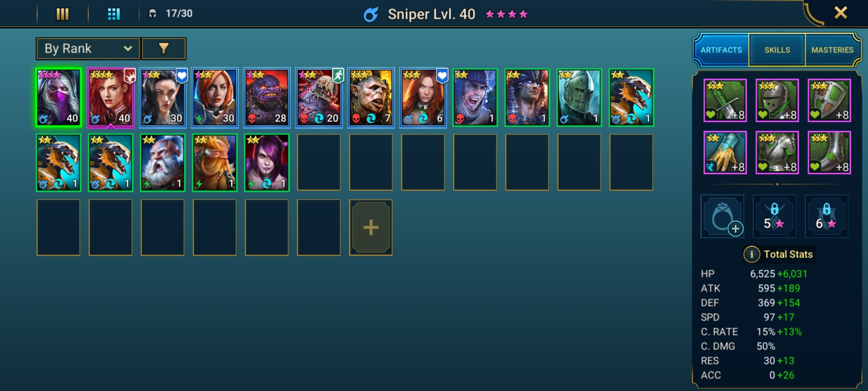Expand sort options via chevron arrow
The width and height of the screenshot is (868, 391).
click(x=127, y=49)
